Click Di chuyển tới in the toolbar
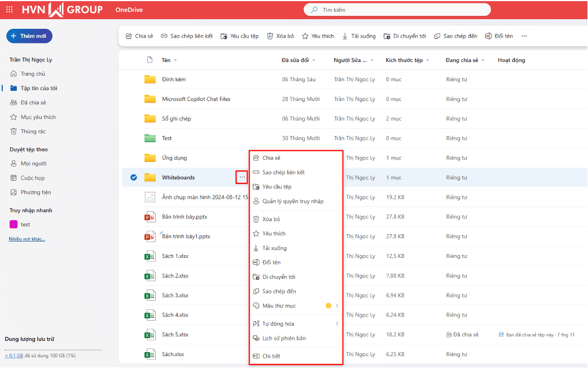Viewport: 588px width, 368px height. (405, 36)
